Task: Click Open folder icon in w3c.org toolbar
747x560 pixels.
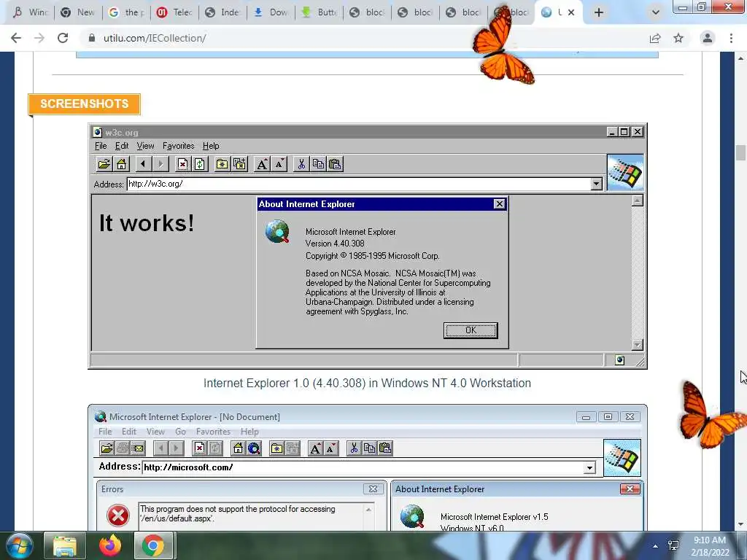Action: coord(104,164)
